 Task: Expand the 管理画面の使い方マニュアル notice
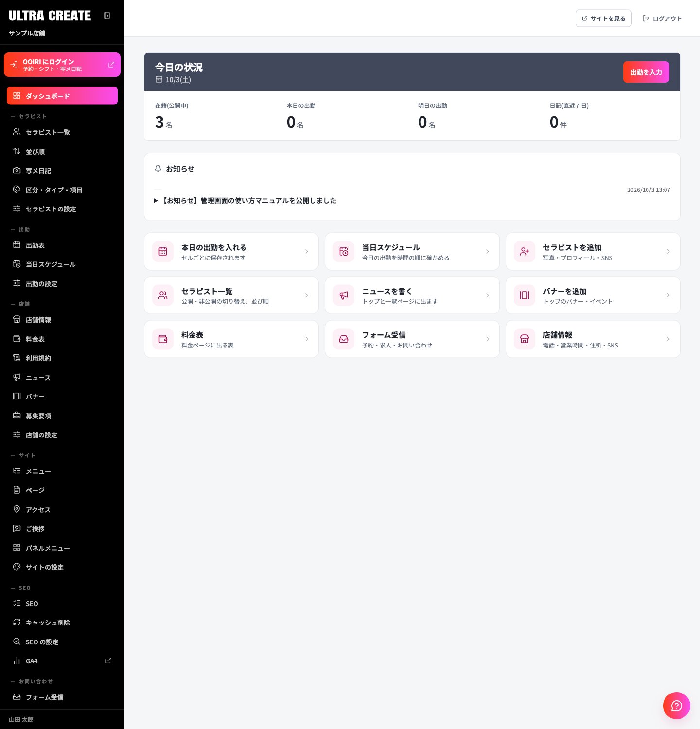245,200
